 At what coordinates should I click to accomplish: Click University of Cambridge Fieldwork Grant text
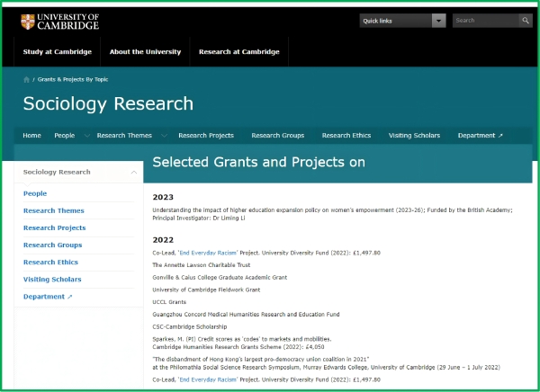[x=206, y=290]
